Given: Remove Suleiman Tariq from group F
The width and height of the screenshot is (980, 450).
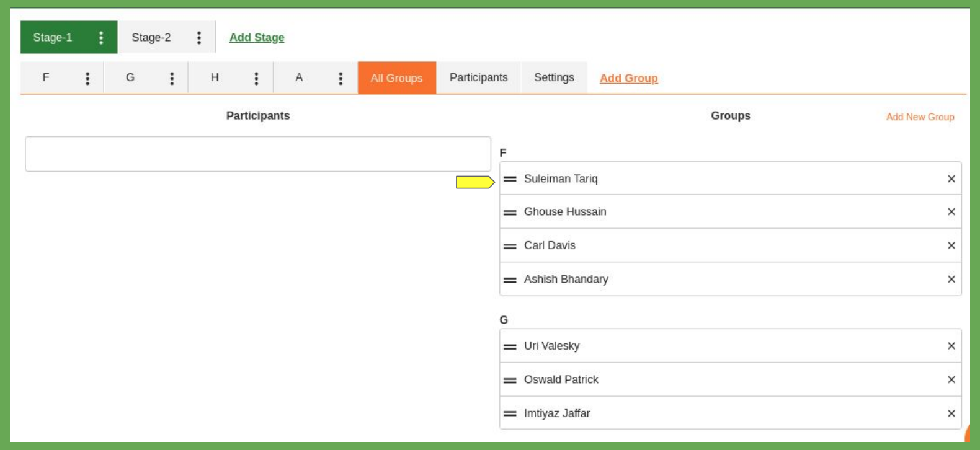Looking at the screenshot, I should pos(951,179).
